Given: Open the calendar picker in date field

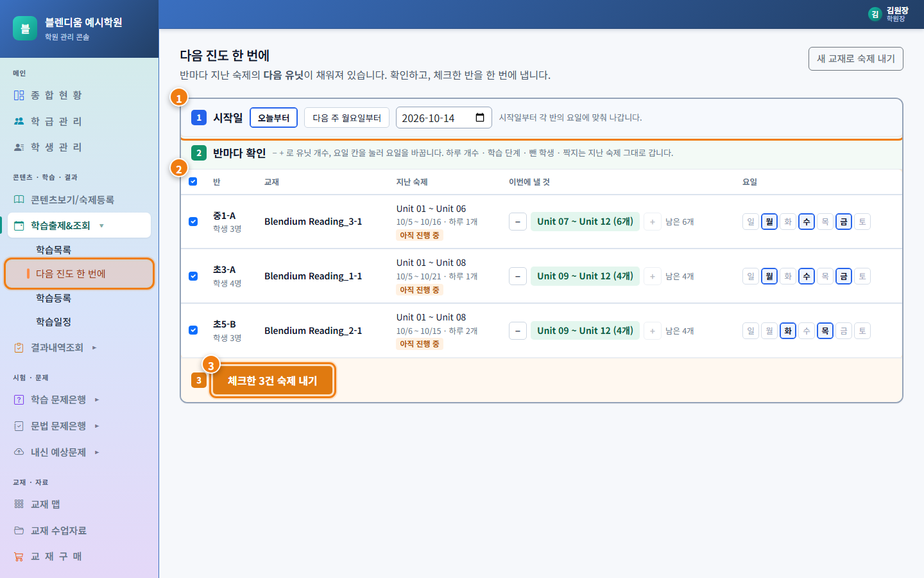Looking at the screenshot, I should pos(480,118).
